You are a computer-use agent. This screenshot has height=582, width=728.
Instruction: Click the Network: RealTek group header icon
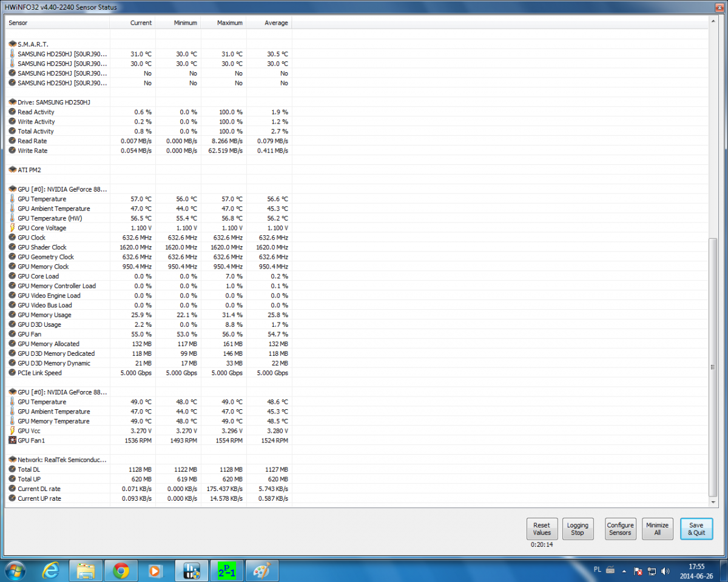click(x=12, y=460)
